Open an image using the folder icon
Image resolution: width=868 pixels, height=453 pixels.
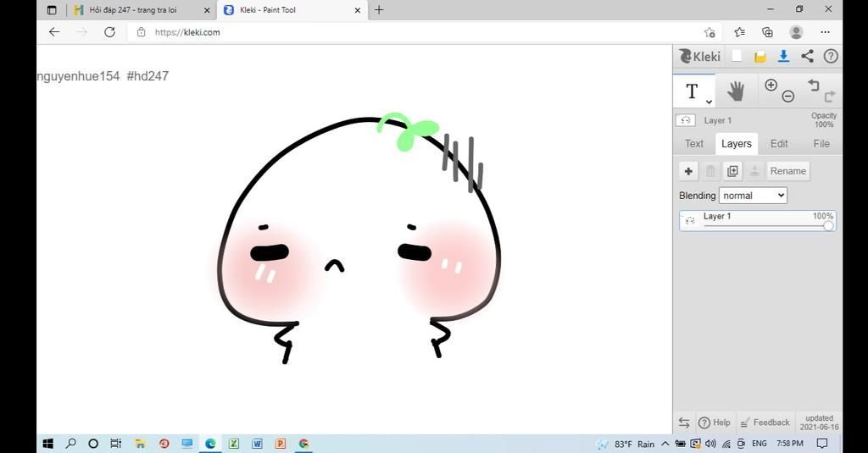760,57
